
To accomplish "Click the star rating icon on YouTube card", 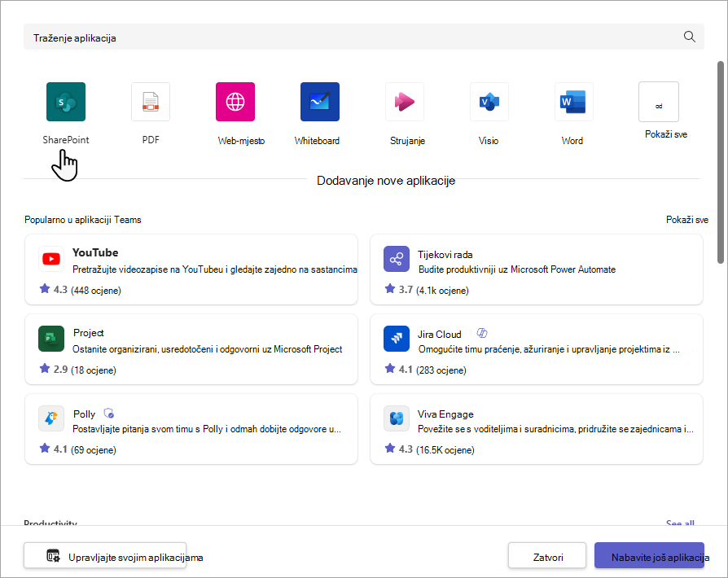I will 45,289.
